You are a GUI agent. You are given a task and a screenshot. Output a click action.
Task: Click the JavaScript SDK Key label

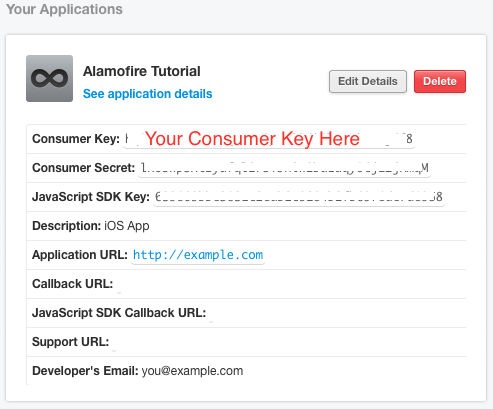tap(91, 197)
